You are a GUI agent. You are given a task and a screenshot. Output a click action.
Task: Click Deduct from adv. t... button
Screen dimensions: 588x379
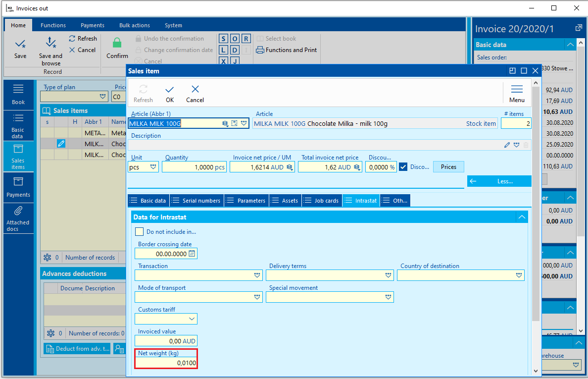pos(77,349)
